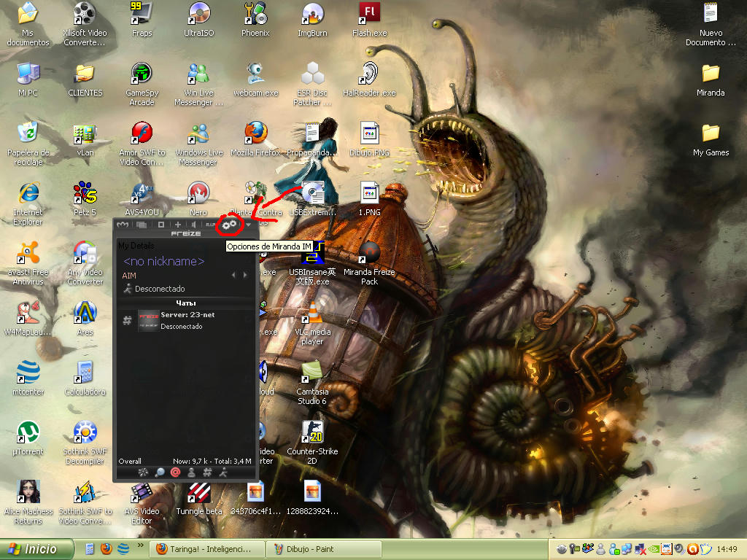Collapse the Чаты contact group header
The height and width of the screenshot is (560, 747).
click(186, 303)
